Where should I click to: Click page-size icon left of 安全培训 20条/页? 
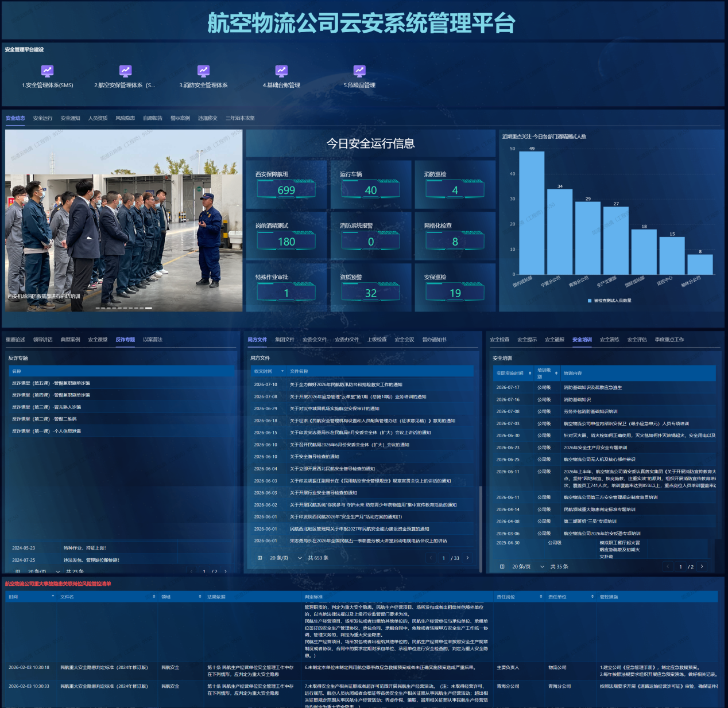point(502,566)
